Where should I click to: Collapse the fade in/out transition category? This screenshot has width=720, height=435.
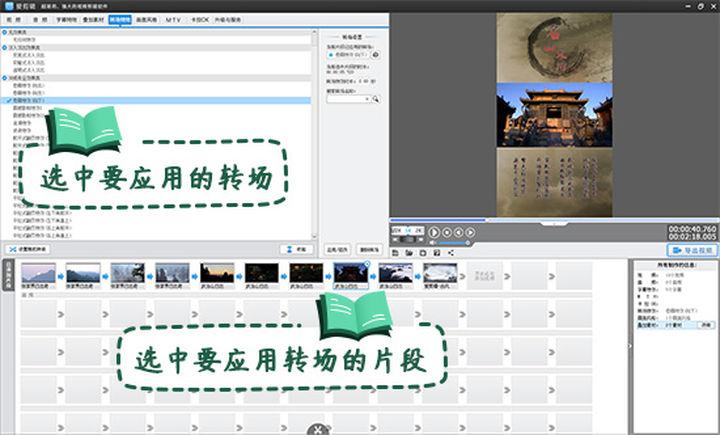pyautogui.click(x=5, y=47)
